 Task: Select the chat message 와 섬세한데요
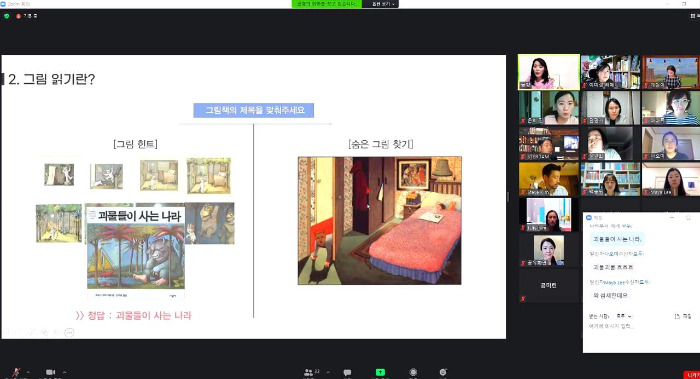pyautogui.click(x=610, y=295)
